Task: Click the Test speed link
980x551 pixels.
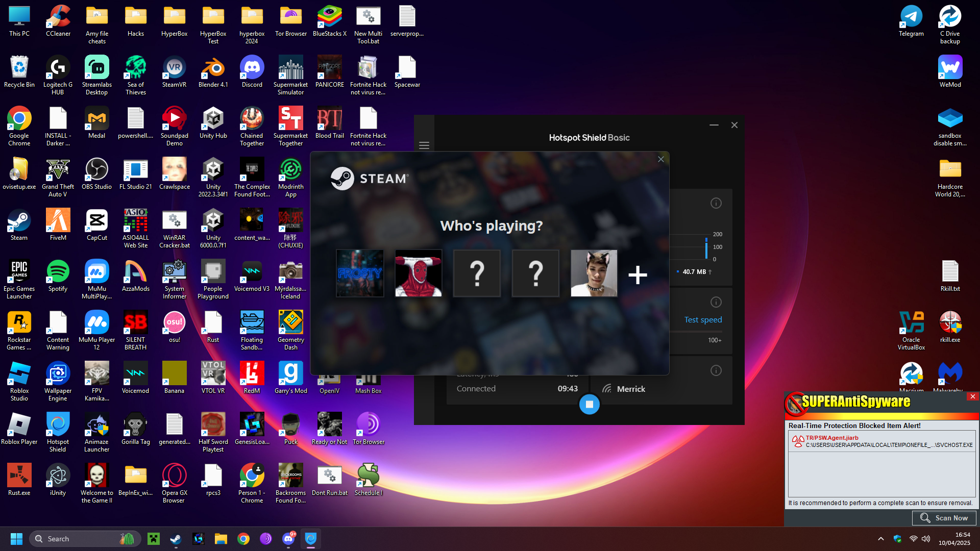Action: 703,320
